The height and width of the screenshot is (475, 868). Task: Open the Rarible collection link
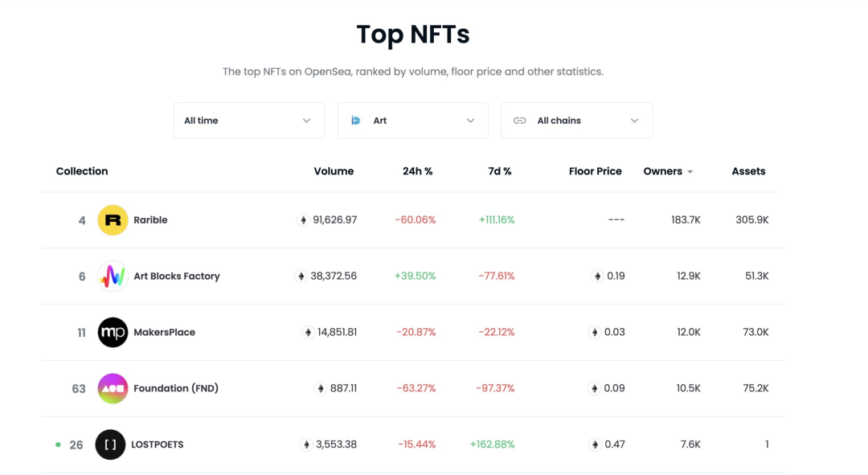[x=150, y=220]
